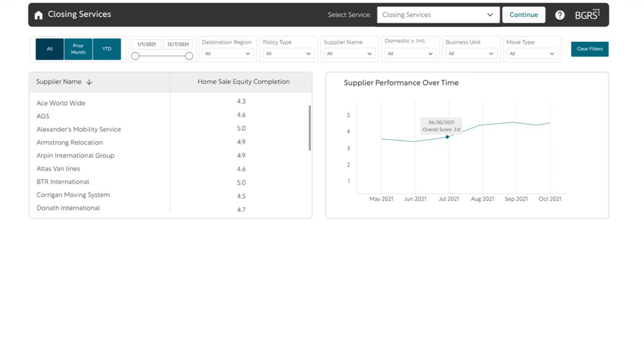Open the Policy Type dropdown
Viewport: 644px width, 343px height.
pyautogui.click(x=288, y=54)
